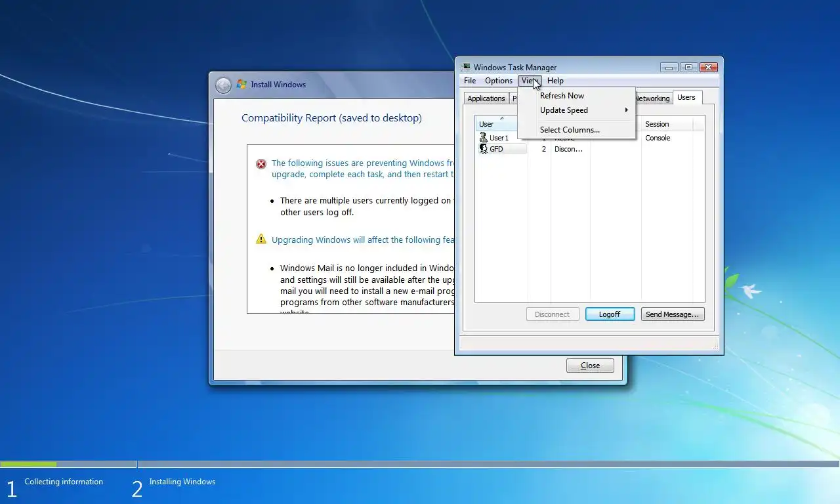
Task: Click session ID 2 in GFD row
Action: tap(543, 149)
